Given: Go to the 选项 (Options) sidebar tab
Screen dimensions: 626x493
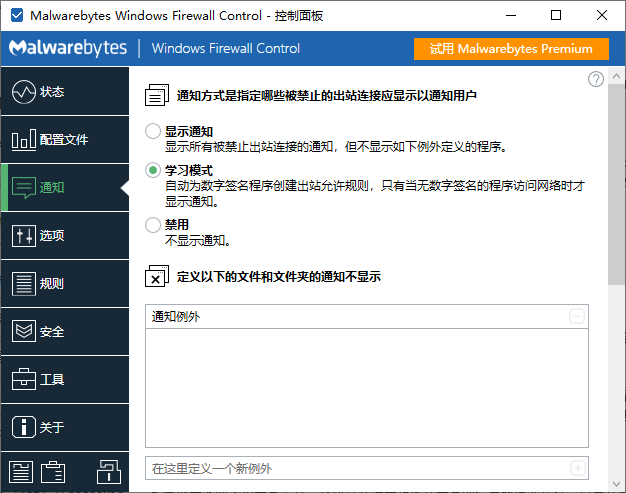Looking at the screenshot, I should point(65,236).
